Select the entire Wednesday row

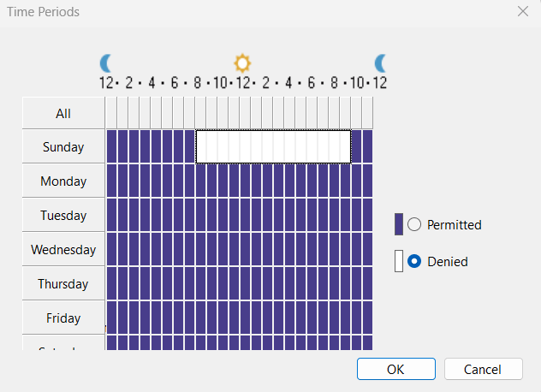(x=63, y=250)
